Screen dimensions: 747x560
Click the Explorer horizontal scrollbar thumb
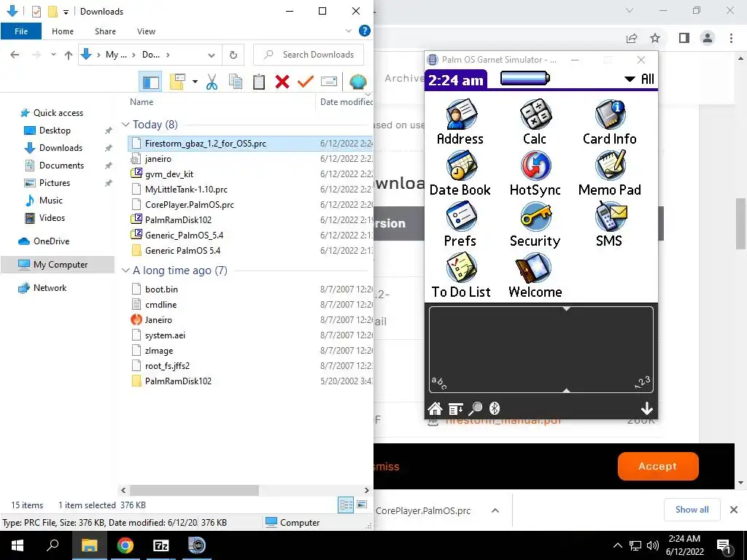point(194,490)
